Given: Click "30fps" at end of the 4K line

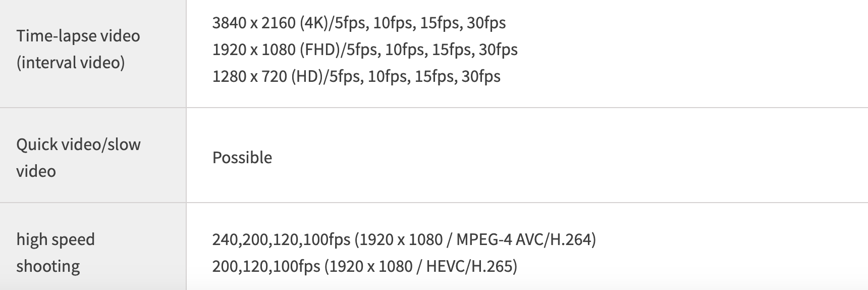Looking at the screenshot, I should coord(486,23).
